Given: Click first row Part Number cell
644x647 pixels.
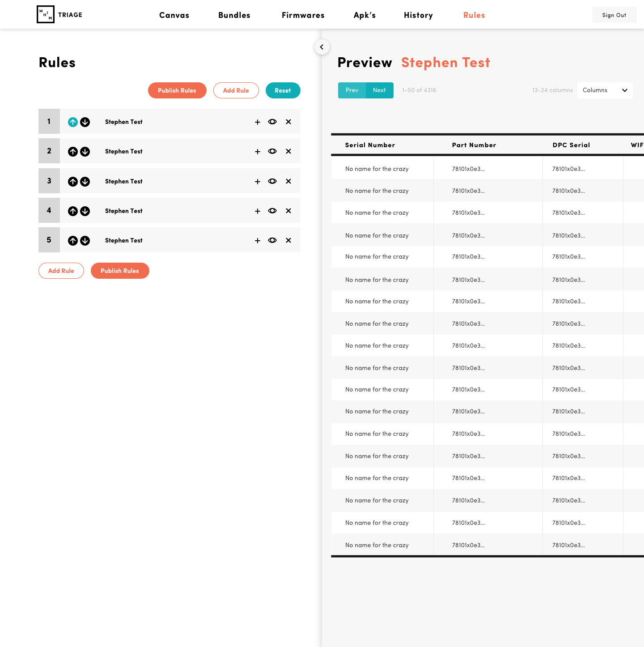Looking at the screenshot, I should pyautogui.click(x=488, y=169).
